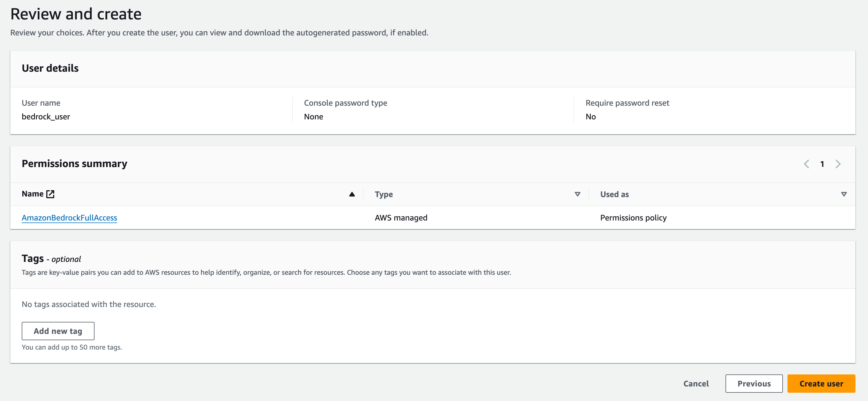
Task: Click the Used as column header label
Action: pyautogui.click(x=614, y=194)
